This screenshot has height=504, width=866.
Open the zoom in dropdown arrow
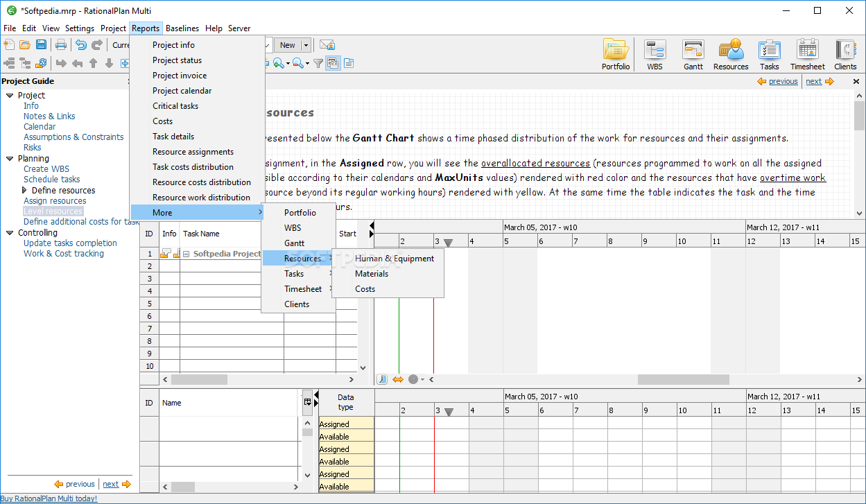[x=288, y=64]
